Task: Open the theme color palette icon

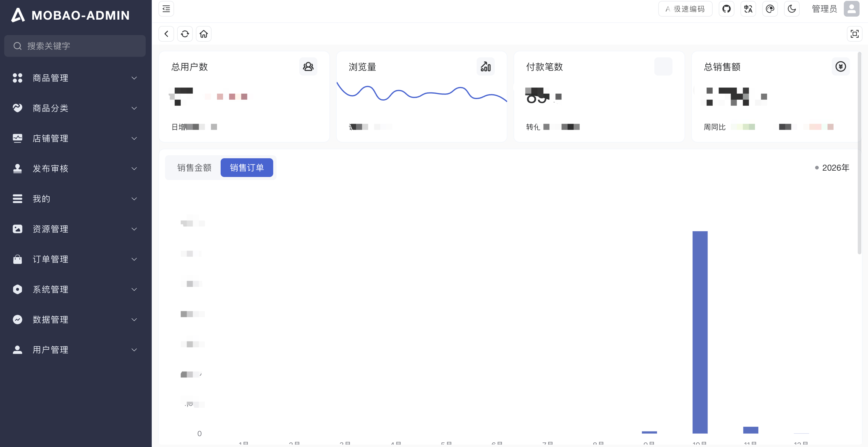Action: click(770, 9)
